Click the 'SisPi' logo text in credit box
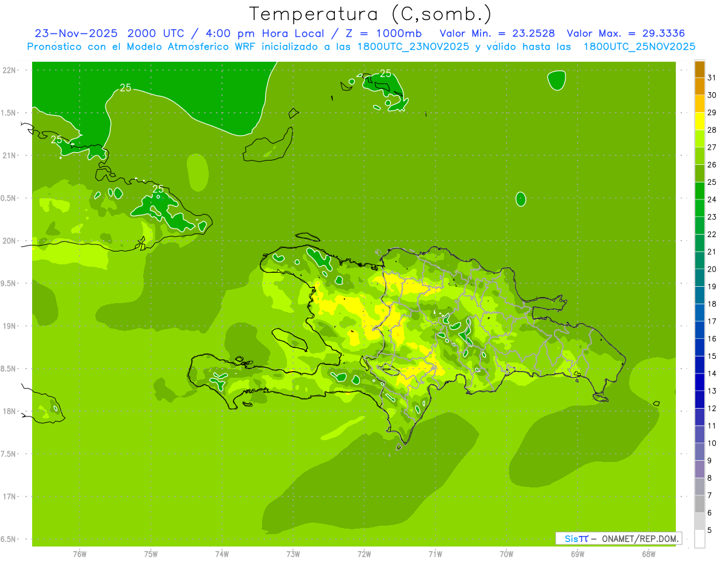The width and height of the screenshot is (728, 562). 576,538
